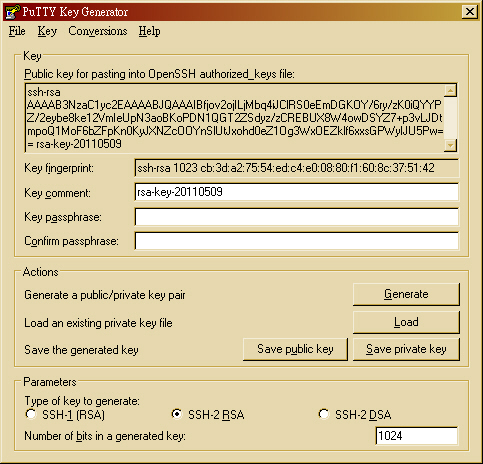483x464 pixels.
Task: Click the Generate button
Action: click(x=406, y=294)
